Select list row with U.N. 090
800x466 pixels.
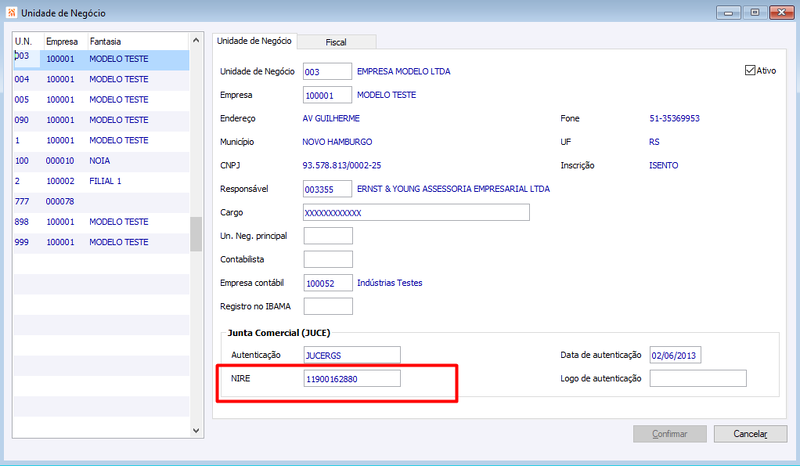[101, 120]
